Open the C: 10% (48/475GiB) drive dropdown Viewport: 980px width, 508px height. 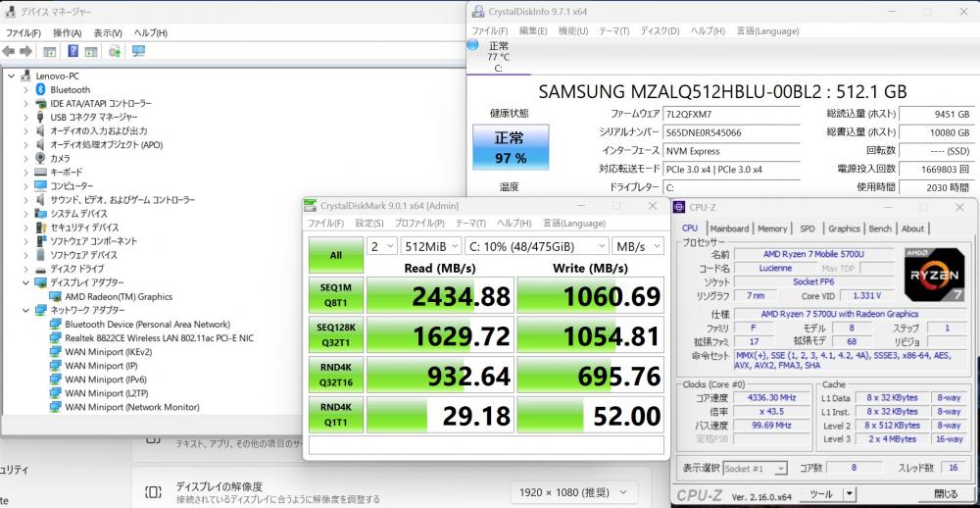tap(537, 246)
